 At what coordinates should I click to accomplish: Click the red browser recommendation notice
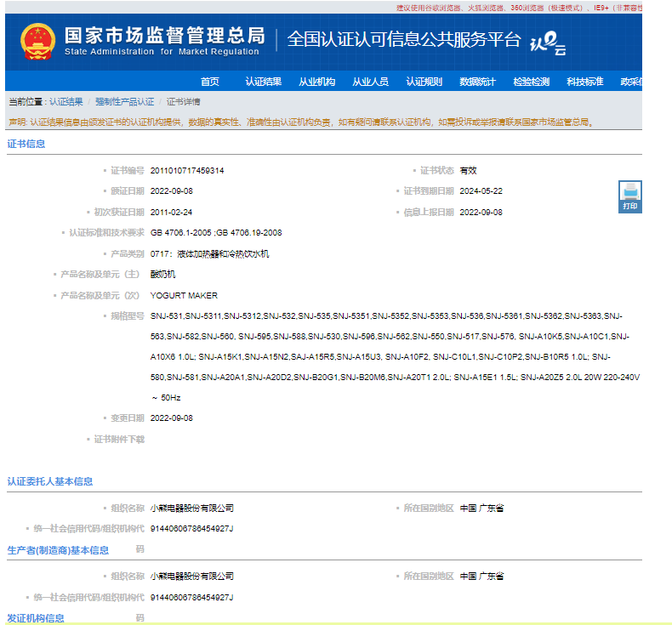[519, 8]
